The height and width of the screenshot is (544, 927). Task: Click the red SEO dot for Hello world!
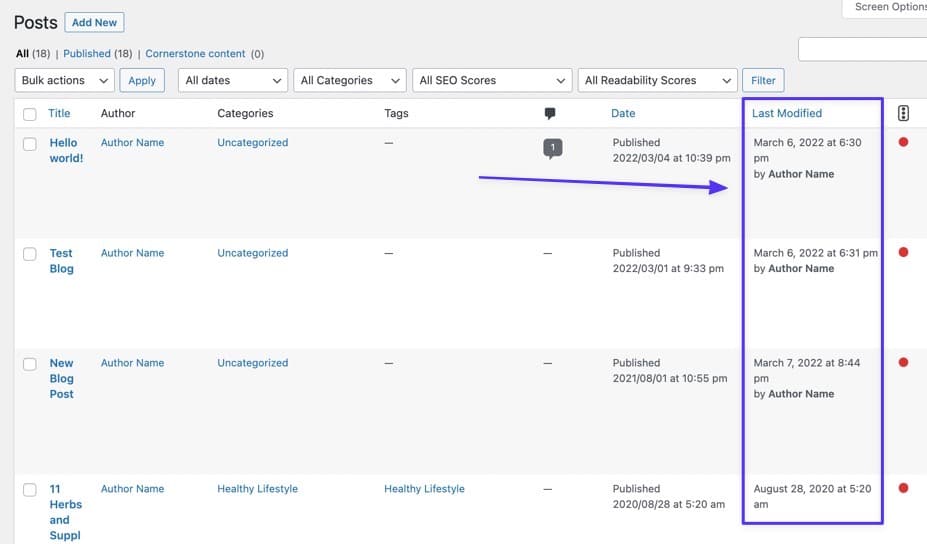click(x=903, y=142)
